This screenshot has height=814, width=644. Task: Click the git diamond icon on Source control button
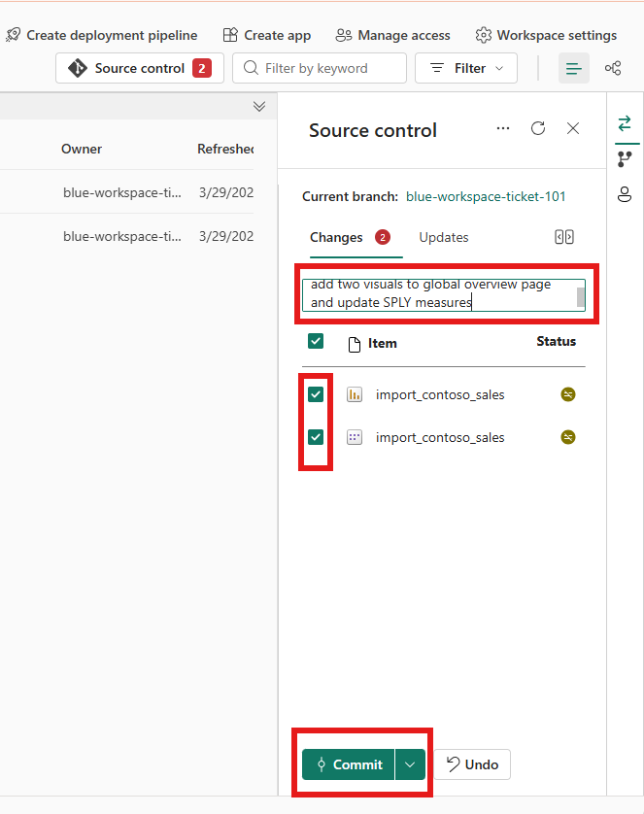click(78, 68)
